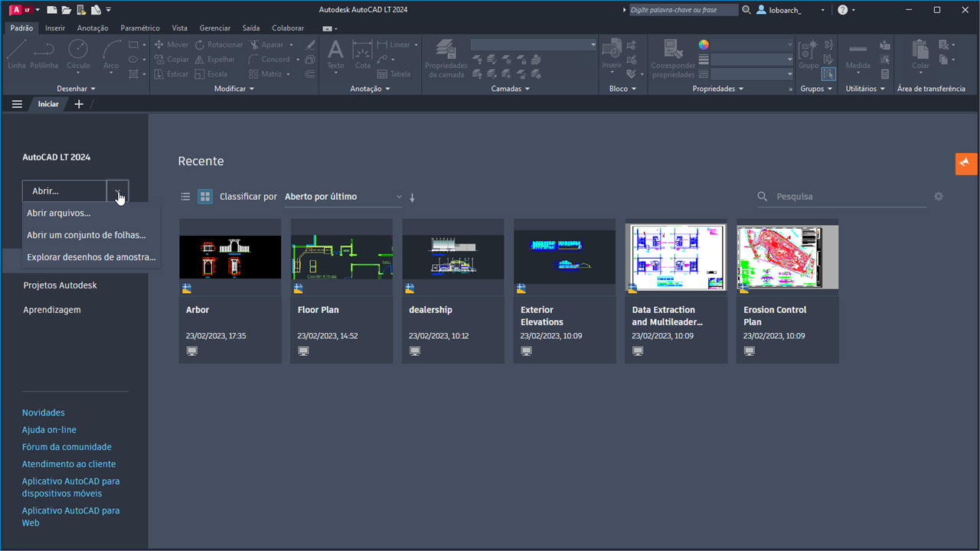980x551 pixels.
Task: Choose Explorar desenhos de amostra...
Action: pos(92,257)
